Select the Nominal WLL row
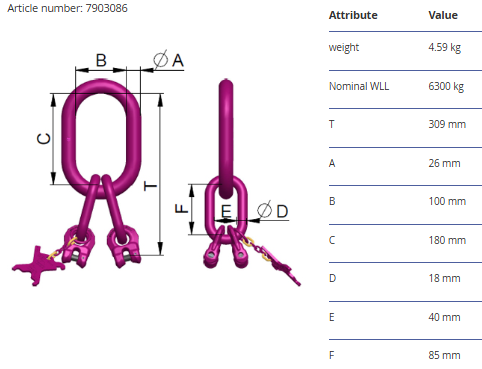The image size is (482, 369). (x=405, y=86)
